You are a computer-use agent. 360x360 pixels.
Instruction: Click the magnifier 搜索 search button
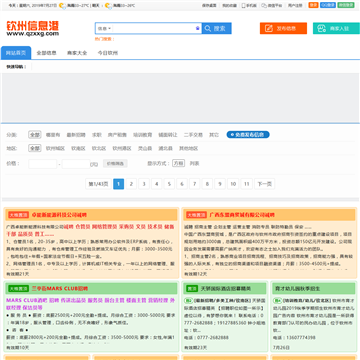[x=217, y=29]
